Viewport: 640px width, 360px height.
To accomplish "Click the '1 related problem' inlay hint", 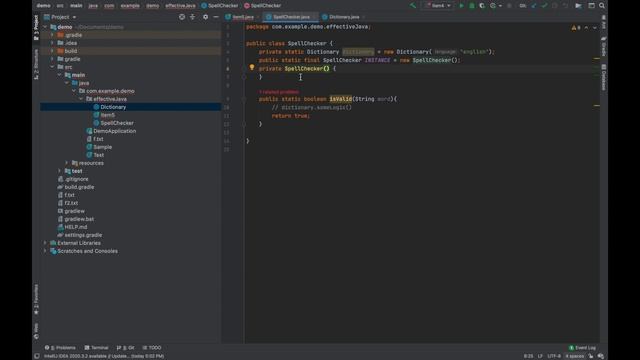I will [x=279, y=92].
